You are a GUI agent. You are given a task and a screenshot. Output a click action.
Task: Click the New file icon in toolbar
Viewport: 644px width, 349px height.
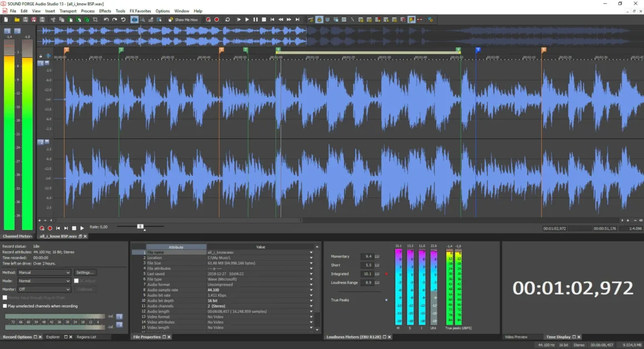[5, 19]
